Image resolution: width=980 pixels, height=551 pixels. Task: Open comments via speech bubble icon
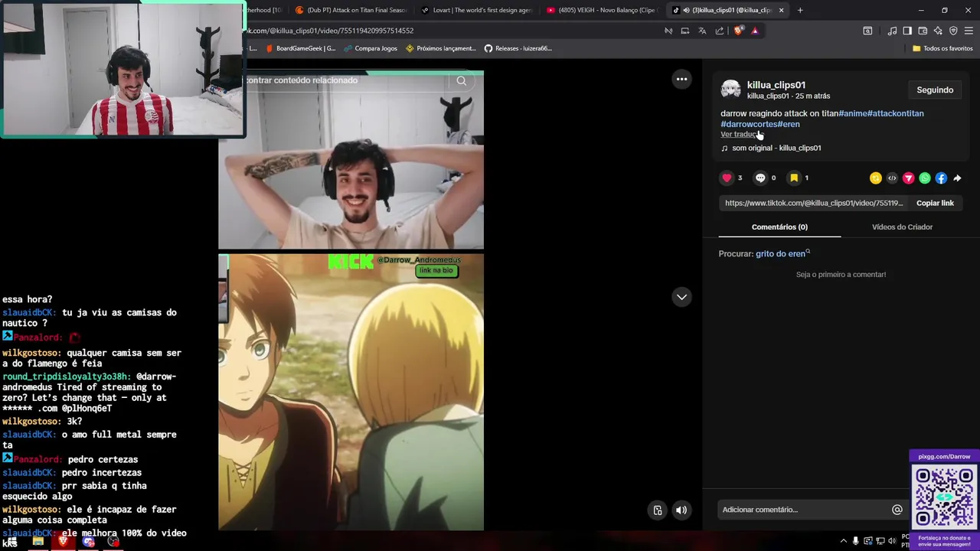pos(760,178)
